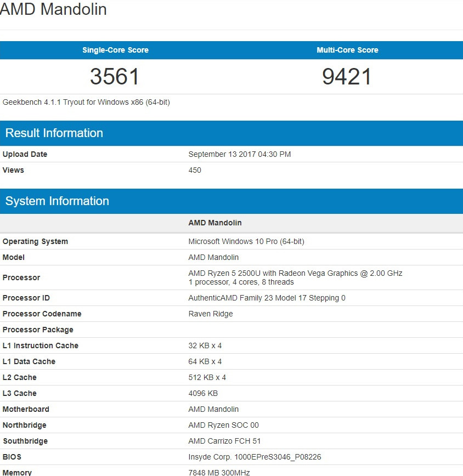
Task: Select the "BIOS" row label
Action: (x=12, y=457)
